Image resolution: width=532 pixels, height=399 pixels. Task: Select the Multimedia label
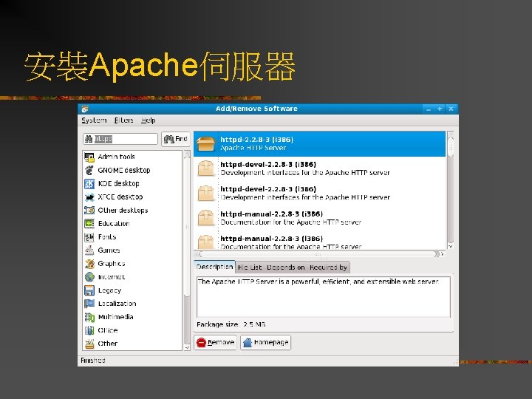point(115,317)
